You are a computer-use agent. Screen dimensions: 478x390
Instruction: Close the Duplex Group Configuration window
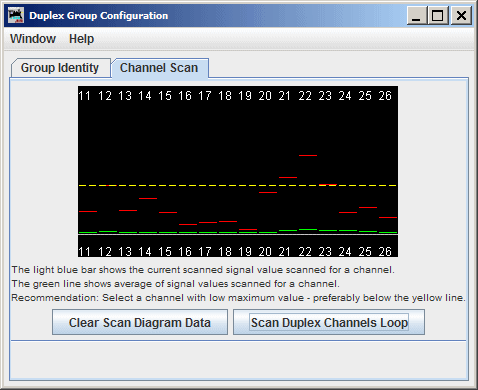[461, 15]
